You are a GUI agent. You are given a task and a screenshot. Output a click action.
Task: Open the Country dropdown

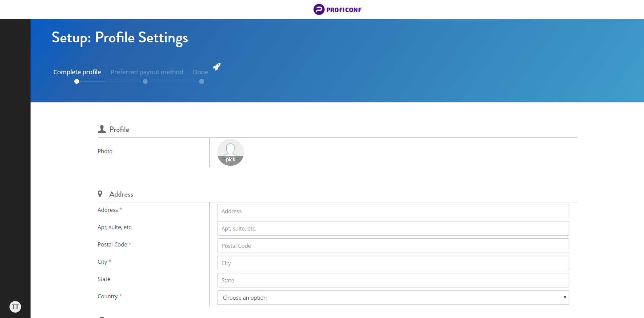(x=393, y=298)
